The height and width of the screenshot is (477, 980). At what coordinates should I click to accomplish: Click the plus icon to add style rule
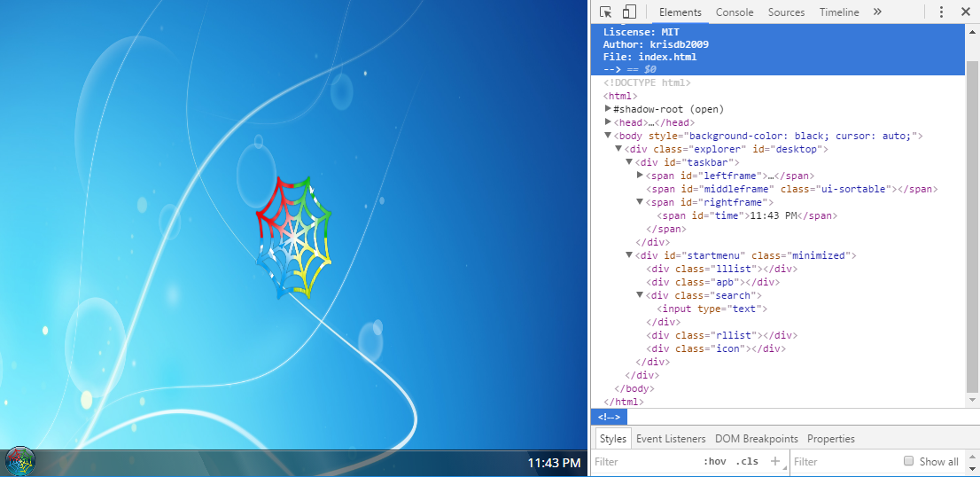coord(775,461)
